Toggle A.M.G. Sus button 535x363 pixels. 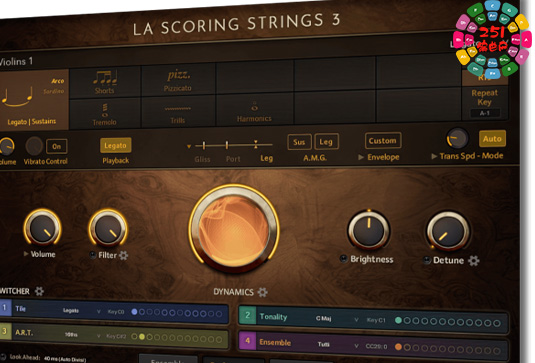click(299, 142)
